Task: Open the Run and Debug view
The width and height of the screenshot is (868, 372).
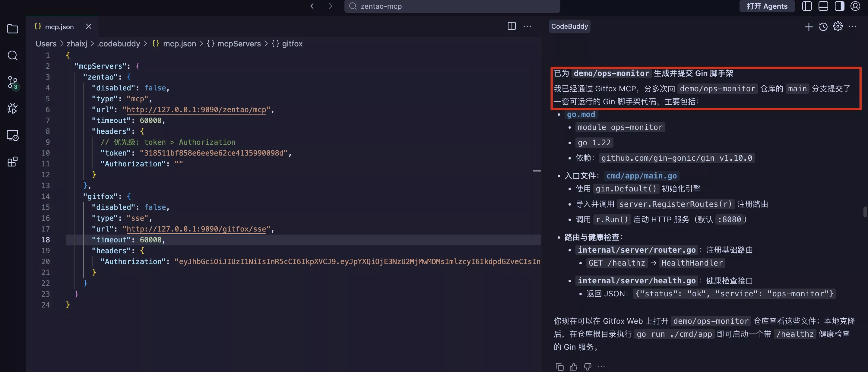Action: (x=12, y=109)
